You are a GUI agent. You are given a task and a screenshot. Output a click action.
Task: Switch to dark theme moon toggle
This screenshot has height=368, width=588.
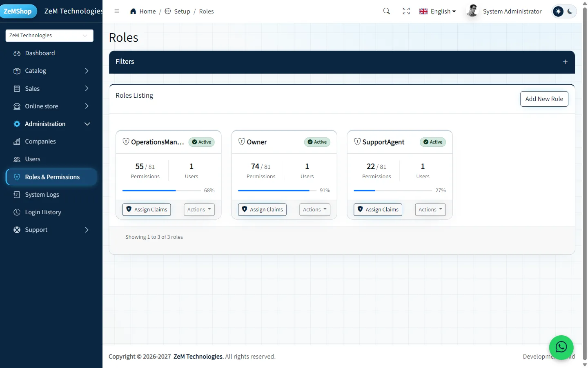coord(570,11)
